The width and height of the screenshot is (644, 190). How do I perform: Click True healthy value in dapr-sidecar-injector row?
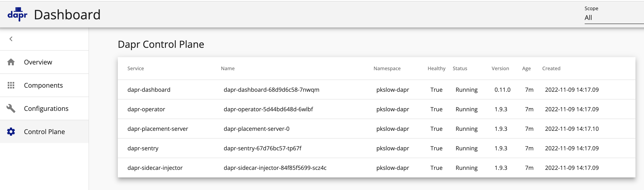pos(436,168)
